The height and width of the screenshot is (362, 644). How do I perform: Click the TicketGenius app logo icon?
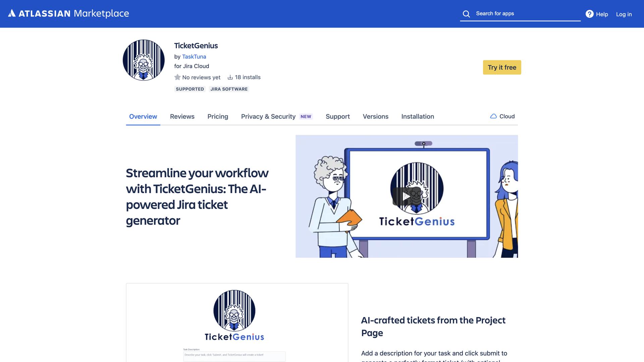[x=144, y=60]
